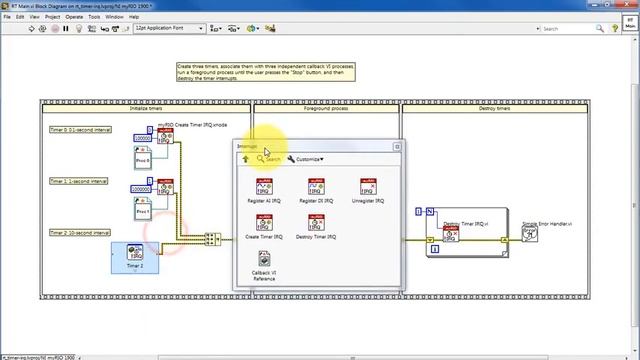Open the Tools menu
Viewport: 640px width, 360px height.
[x=94, y=17]
